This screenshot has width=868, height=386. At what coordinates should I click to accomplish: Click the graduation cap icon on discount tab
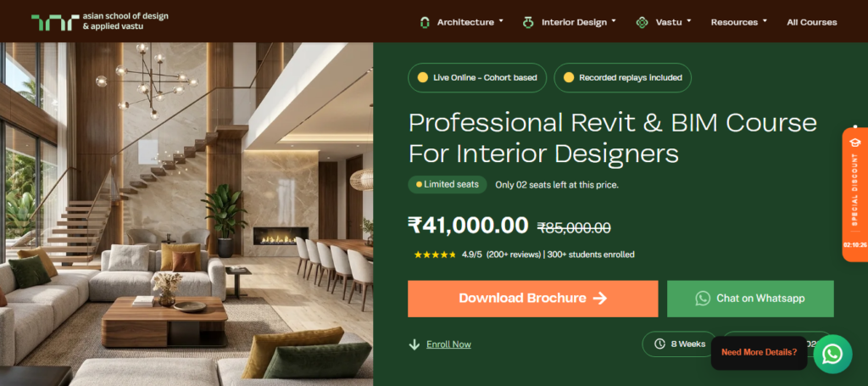point(854,143)
